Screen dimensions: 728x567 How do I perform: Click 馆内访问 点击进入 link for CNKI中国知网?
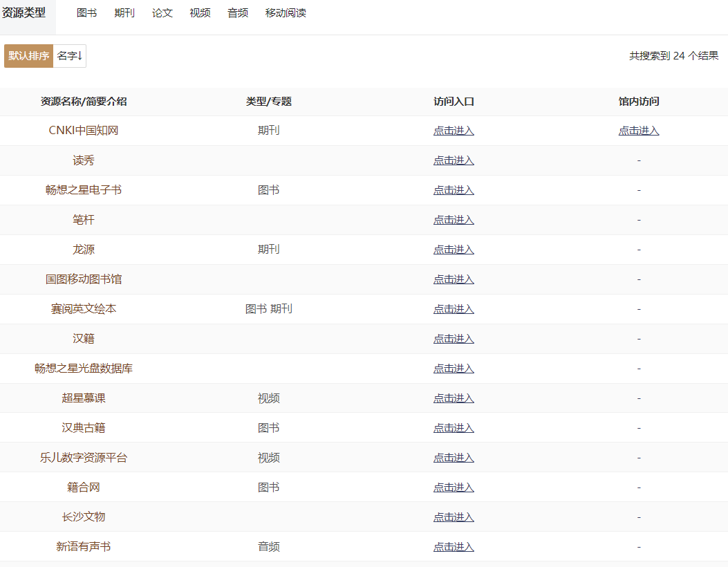pyautogui.click(x=639, y=131)
